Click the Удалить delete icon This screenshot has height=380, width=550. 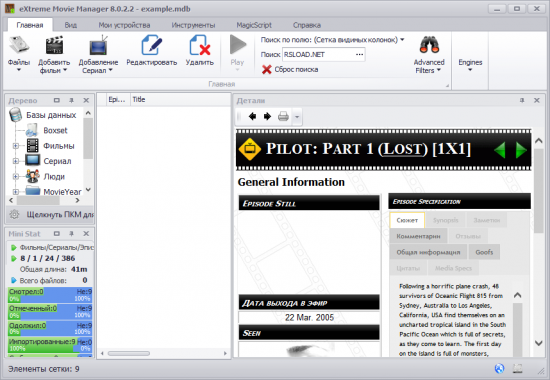point(200,46)
